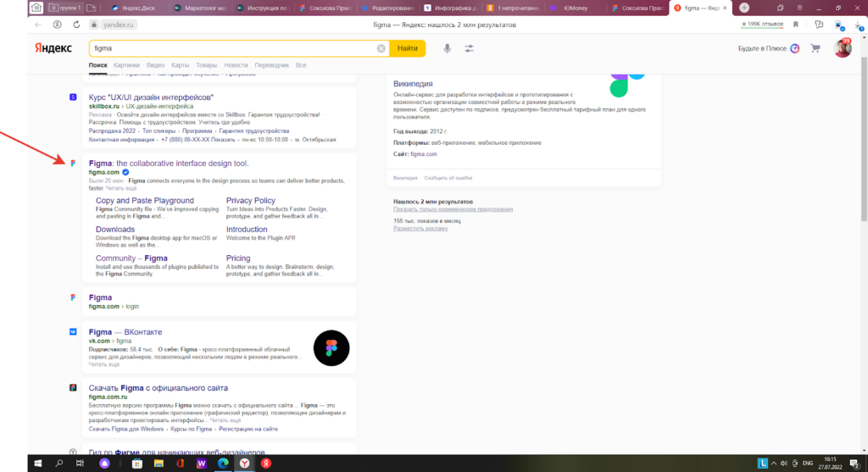Open Windows taskbar search
The height and width of the screenshot is (472, 868).
click(x=59, y=464)
